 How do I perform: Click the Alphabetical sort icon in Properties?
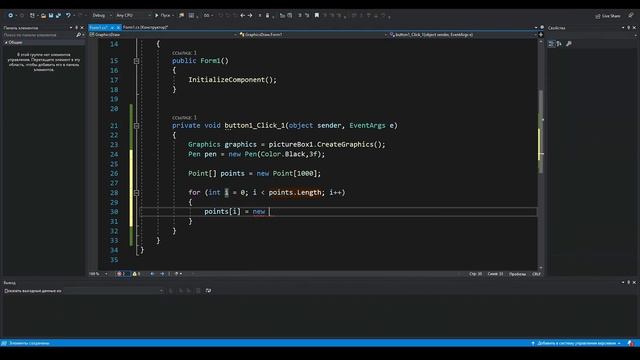tap(559, 44)
